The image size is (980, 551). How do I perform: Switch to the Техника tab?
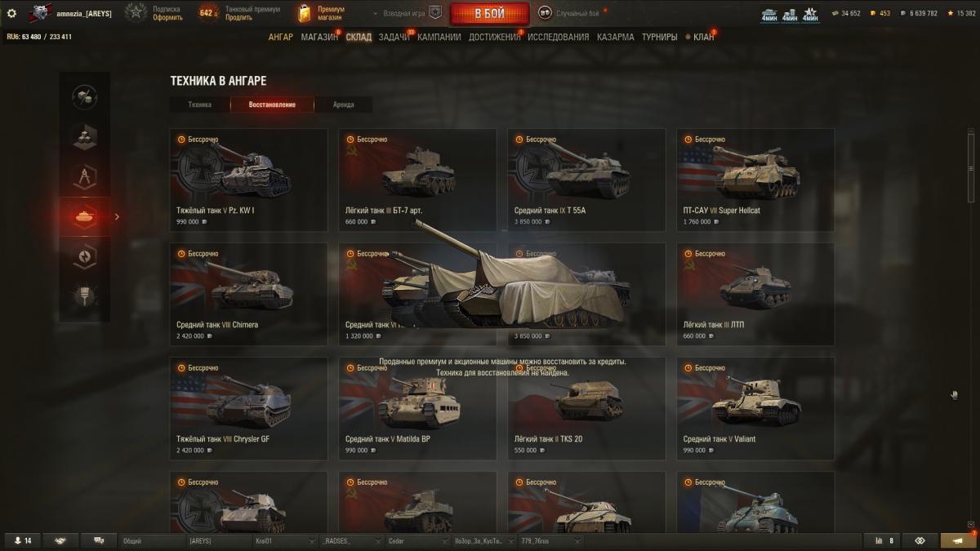pos(199,104)
